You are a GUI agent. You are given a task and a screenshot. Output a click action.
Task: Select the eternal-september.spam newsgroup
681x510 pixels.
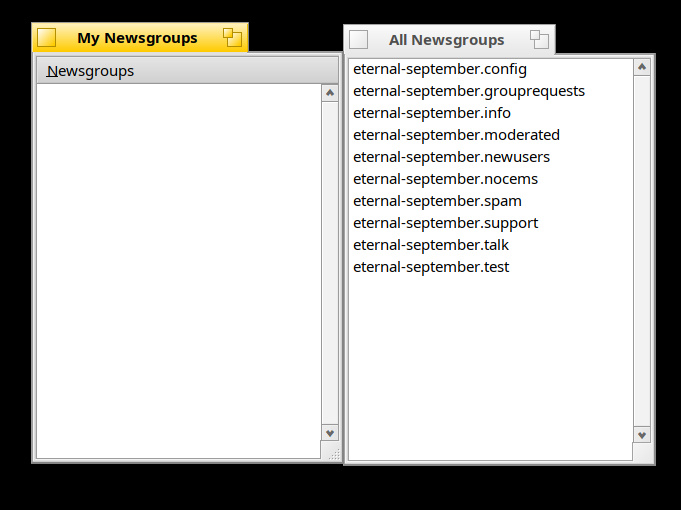coord(437,201)
